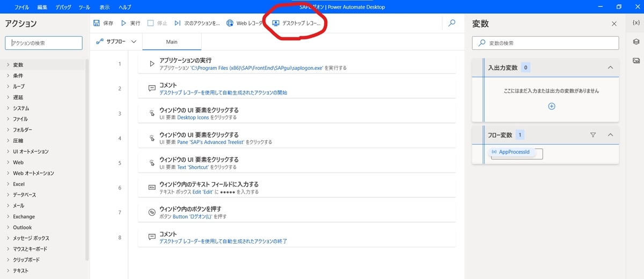Launch the Web レコーダー
644x279 pixels.
pyautogui.click(x=245, y=23)
